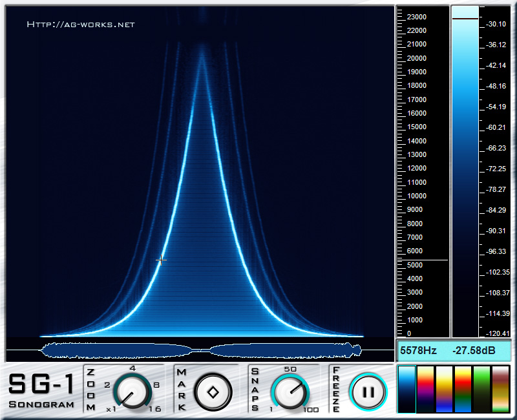Select the red-purple gradient color palette

click(x=425, y=389)
